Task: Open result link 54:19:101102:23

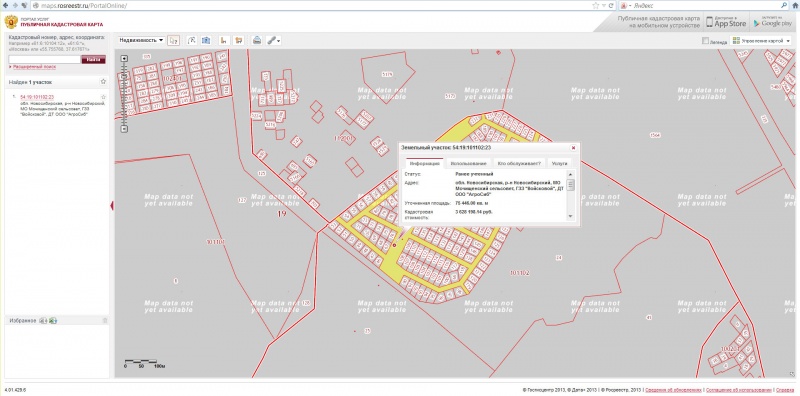Action: (x=37, y=97)
